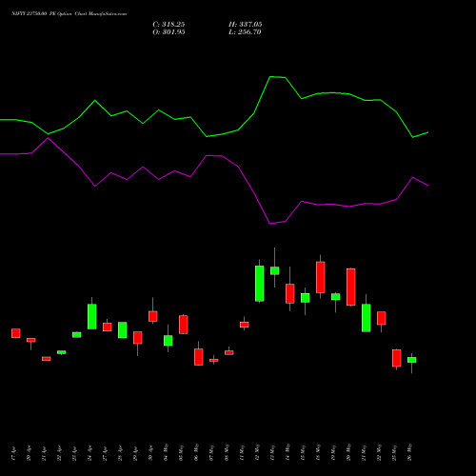Viewport: 476px width, 476px height.
Task: Click the 29 Apr date label
Action: coord(135,453)
